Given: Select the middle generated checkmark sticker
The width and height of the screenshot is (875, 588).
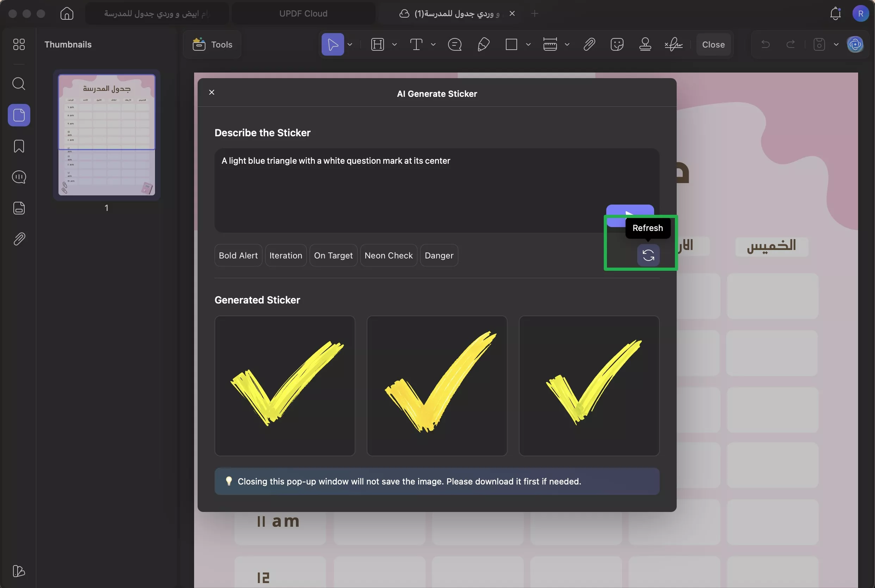Looking at the screenshot, I should coord(436,386).
